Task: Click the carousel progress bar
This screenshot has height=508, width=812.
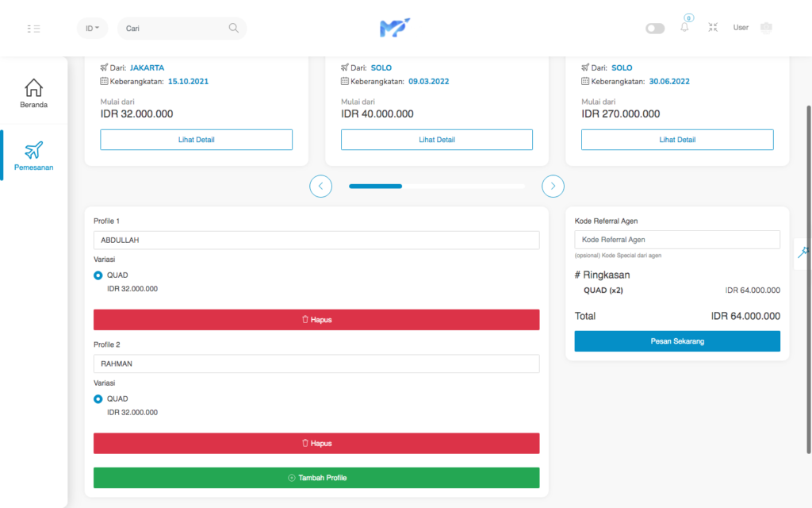Action: [x=436, y=187]
